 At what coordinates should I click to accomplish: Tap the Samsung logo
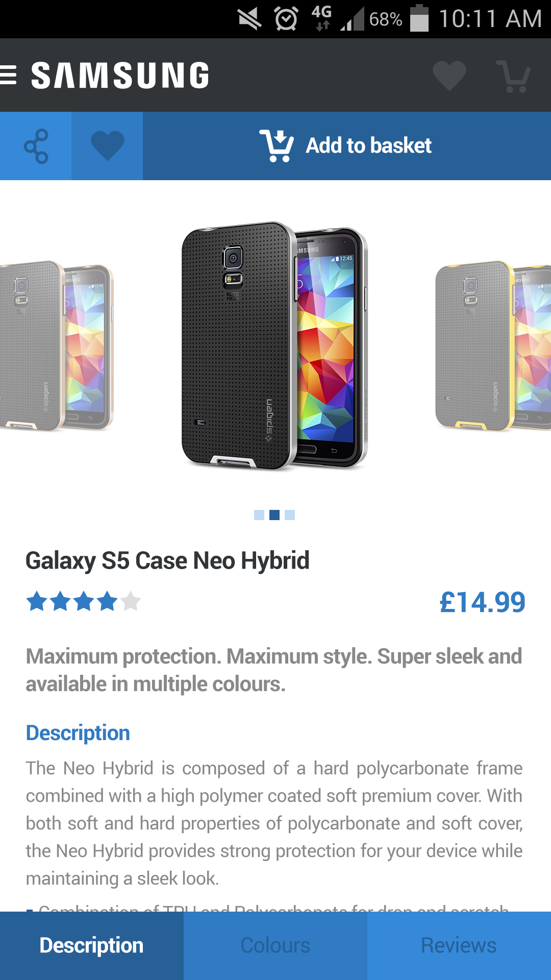[120, 76]
